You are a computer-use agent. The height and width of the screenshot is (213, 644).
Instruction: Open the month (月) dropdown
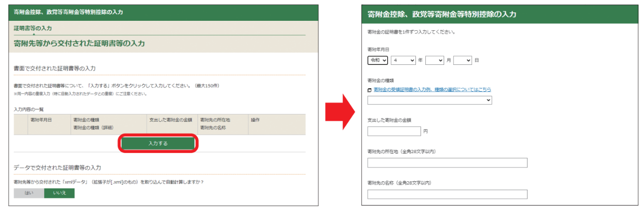(x=434, y=60)
